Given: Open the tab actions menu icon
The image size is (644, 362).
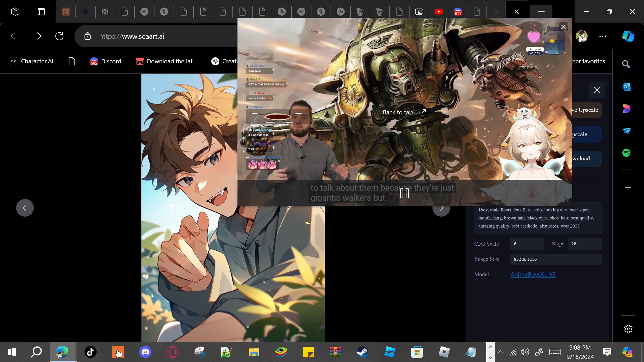Looking at the screenshot, I should coord(41,12).
